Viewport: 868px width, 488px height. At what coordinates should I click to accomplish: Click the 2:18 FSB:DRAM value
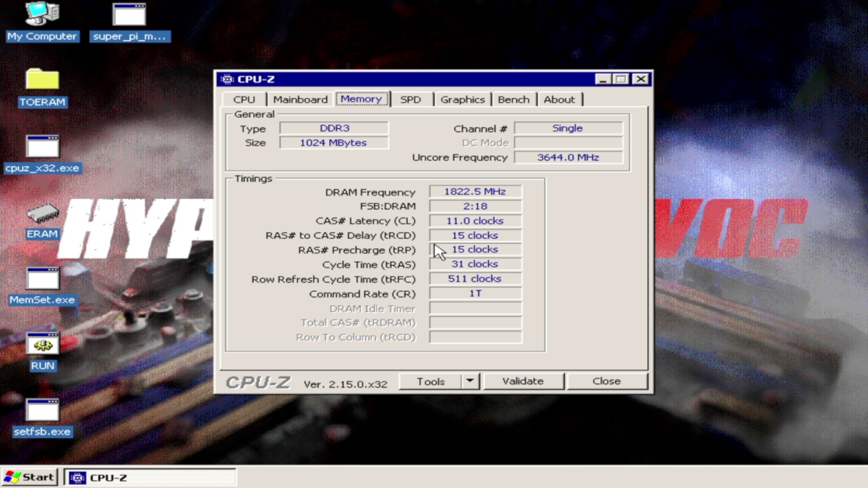[476, 206]
